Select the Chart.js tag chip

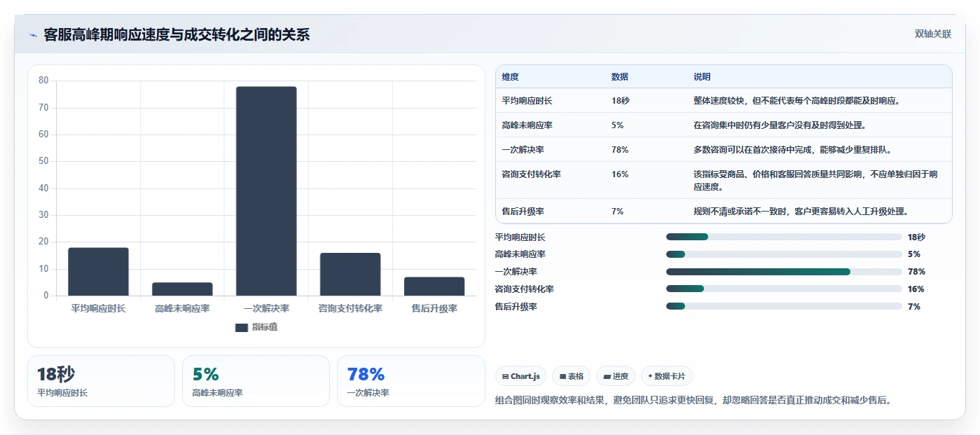521,376
